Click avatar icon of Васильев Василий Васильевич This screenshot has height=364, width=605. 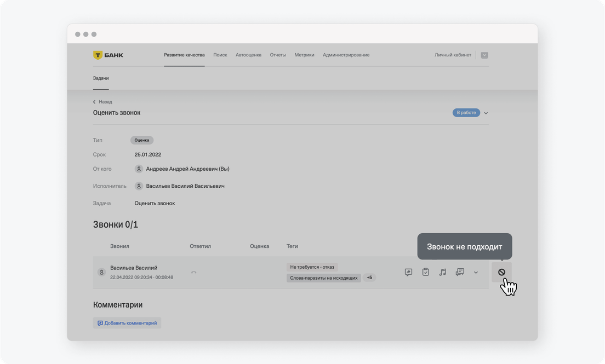[139, 186]
